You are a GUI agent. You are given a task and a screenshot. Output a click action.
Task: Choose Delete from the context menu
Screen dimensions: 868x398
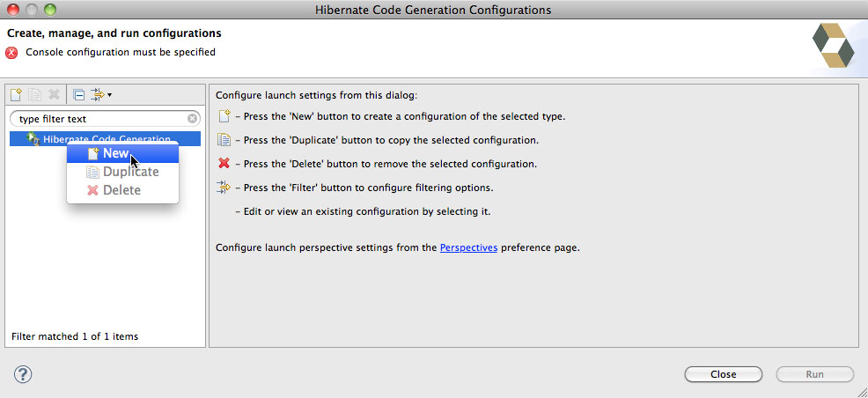(122, 190)
